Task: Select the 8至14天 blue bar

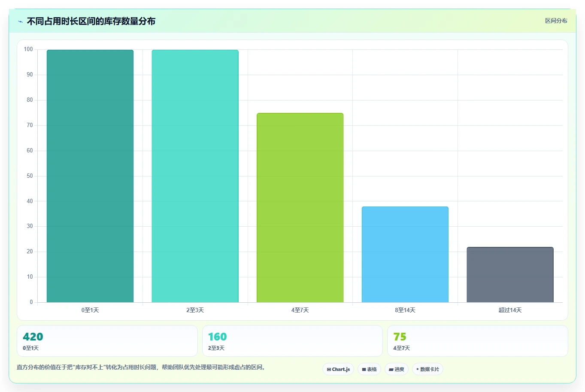Action: click(x=405, y=255)
